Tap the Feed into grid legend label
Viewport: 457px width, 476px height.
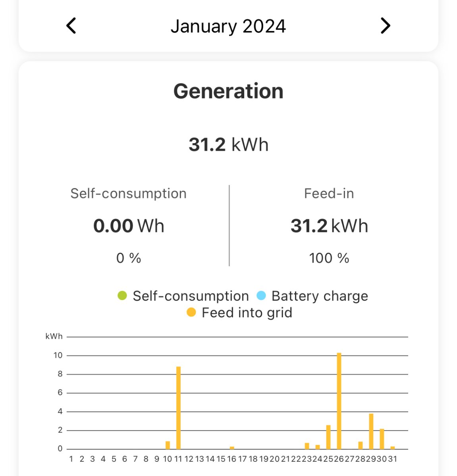247,313
